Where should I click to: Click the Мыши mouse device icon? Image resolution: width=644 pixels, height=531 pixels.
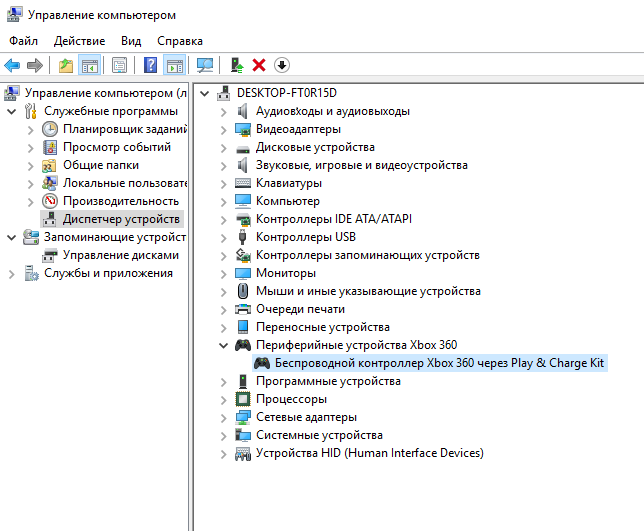(243, 291)
